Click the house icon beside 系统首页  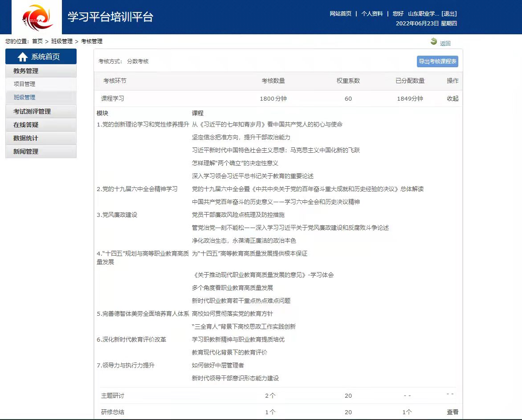(x=23, y=57)
